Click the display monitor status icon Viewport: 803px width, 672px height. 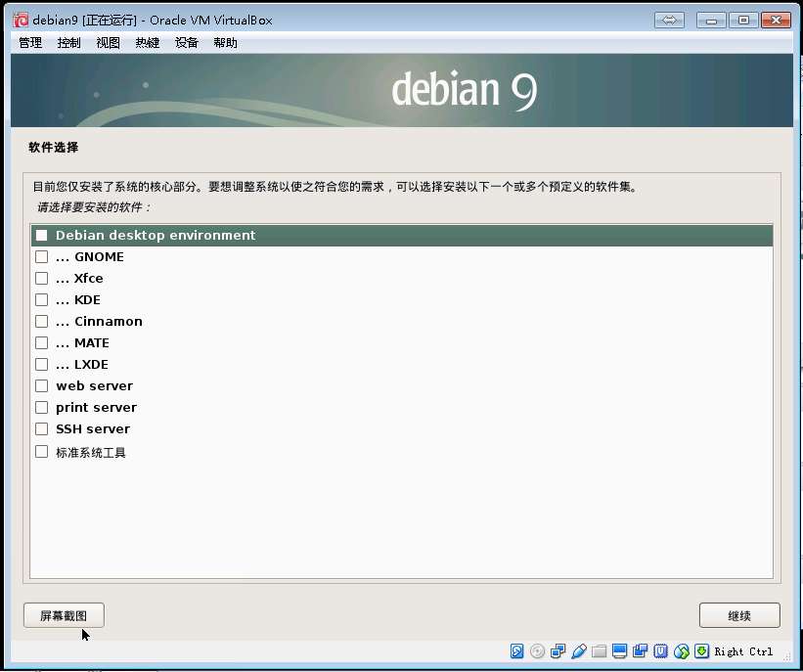(x=620, y=651)
